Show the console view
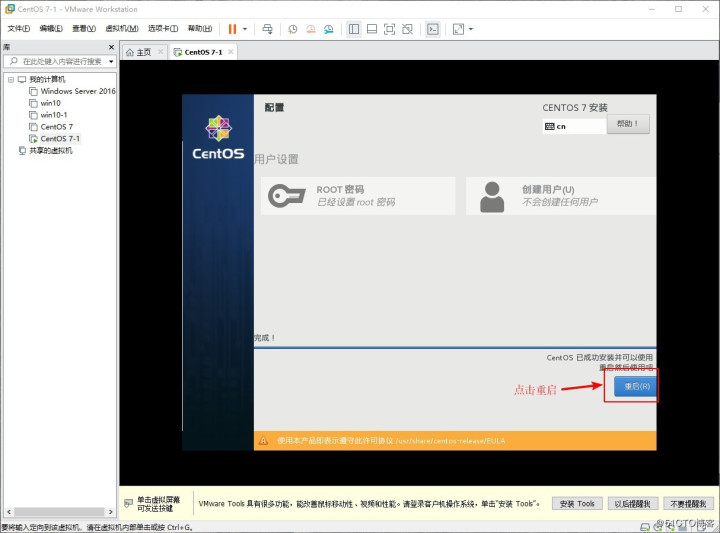This screenshot has width=720, height=533. (433, 29)
